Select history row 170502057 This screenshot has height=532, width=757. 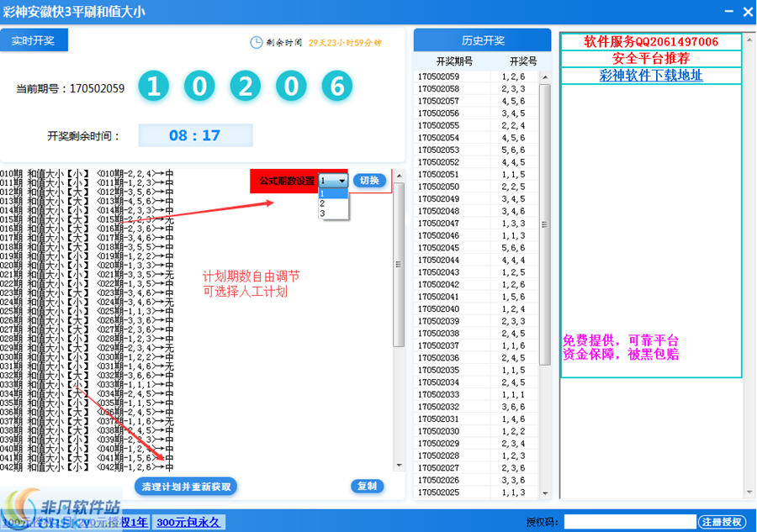pos(477,102)
